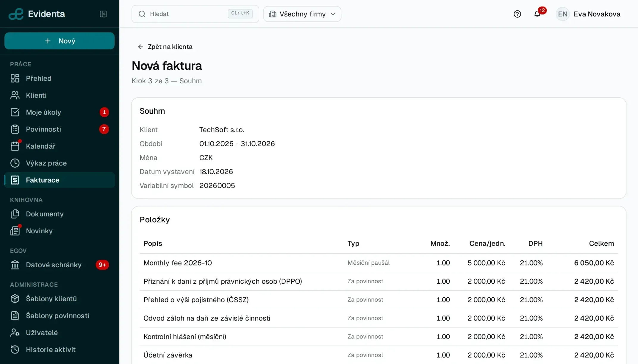638x364 pixels.
Task: Click the Historie aktivit history icon
Action: [x=15, y=350]
